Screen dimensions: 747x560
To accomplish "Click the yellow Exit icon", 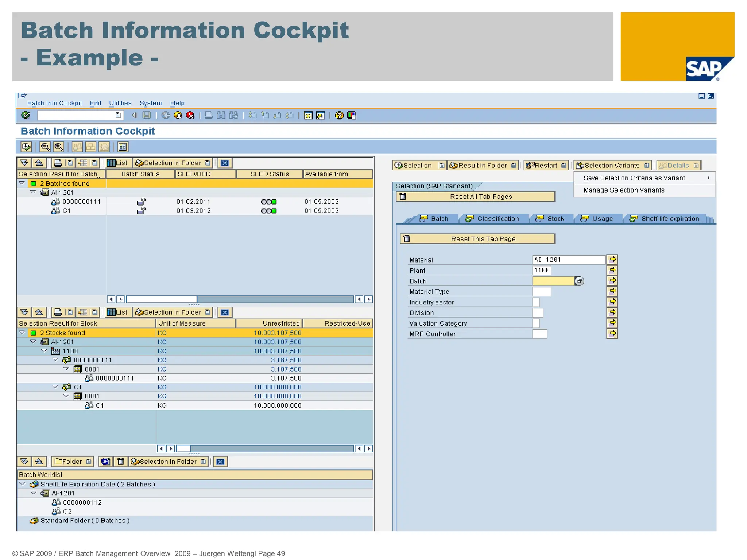I will (178, 115).
